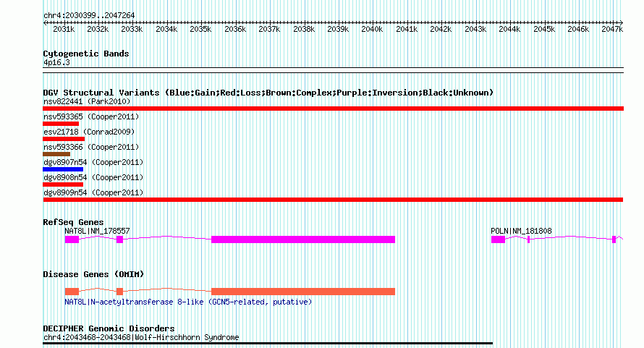
Task: Select the nsv593366 (Cooper2011) label
Action: coord(90,147)
